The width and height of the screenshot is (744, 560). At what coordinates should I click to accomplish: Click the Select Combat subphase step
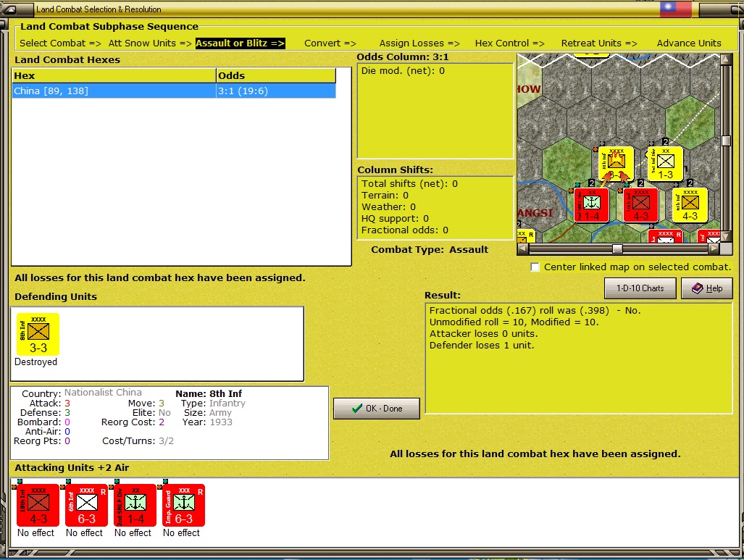click(60, 43)
